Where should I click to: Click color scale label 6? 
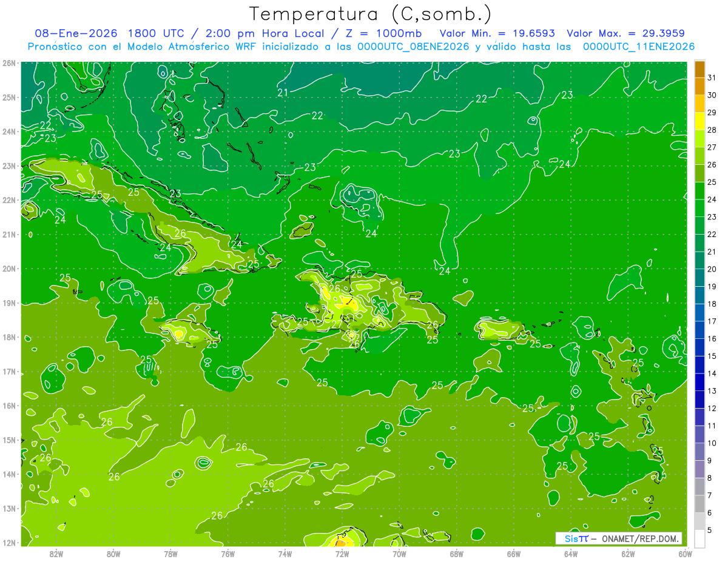tap(709, 512)
